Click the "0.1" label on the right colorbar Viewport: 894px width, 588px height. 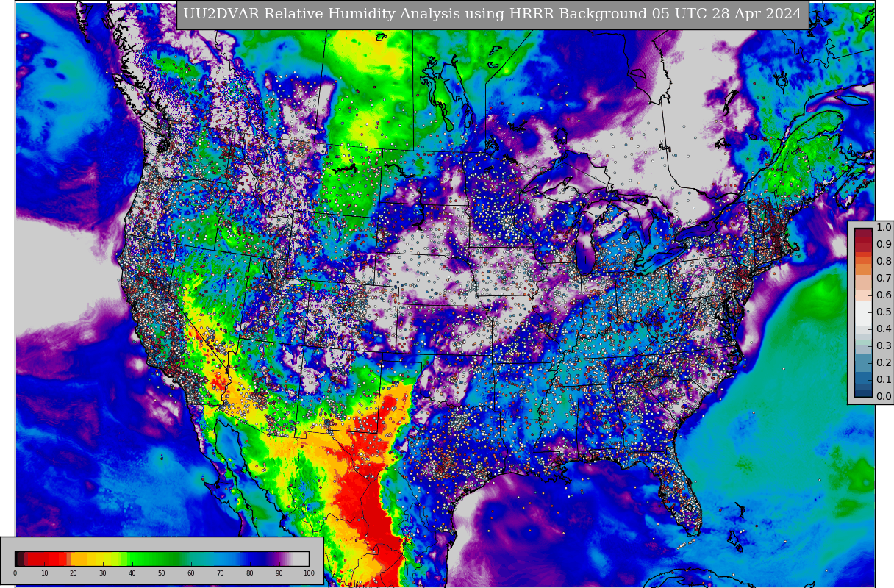click(x=884, y=380)
